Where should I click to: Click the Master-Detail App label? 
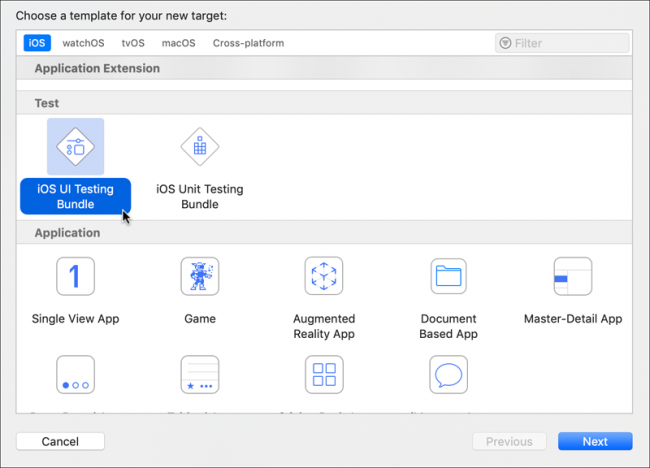coord(573,319)
